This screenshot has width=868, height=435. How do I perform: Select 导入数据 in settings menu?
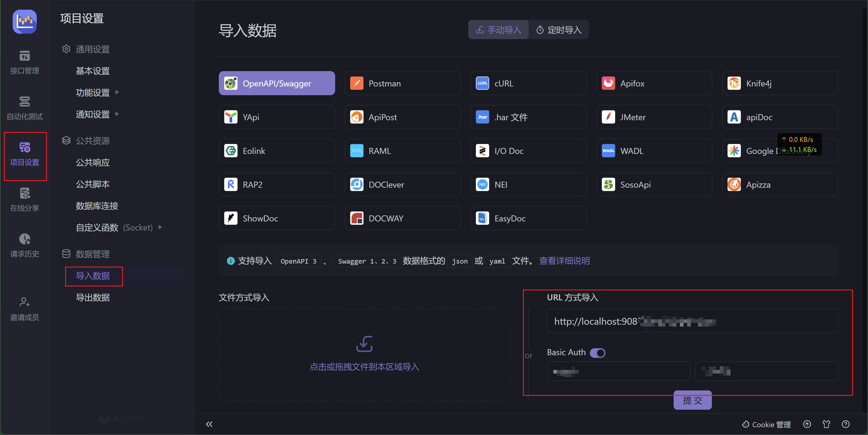coord(93,276)
